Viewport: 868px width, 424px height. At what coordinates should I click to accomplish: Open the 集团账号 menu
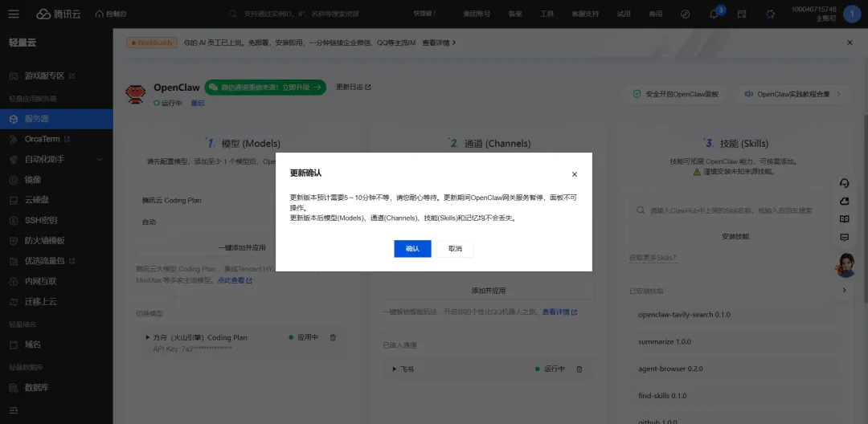click(x=477, y=14)
